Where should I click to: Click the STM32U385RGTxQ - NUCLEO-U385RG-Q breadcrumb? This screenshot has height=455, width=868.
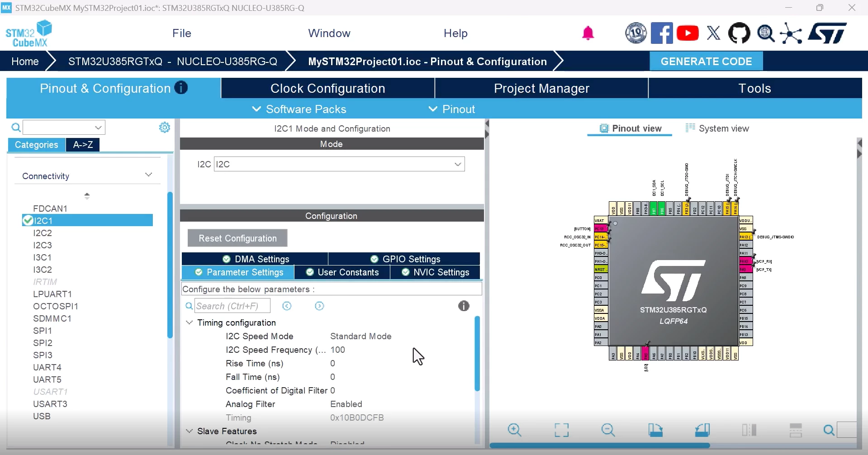(x=173, y=62)
